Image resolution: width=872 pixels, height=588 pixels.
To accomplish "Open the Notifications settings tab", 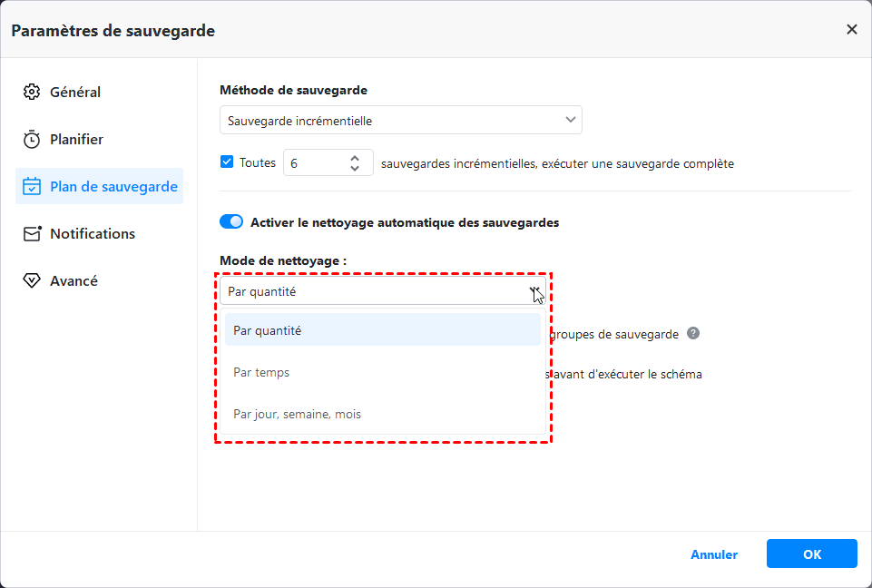I will tap(92, 234).
